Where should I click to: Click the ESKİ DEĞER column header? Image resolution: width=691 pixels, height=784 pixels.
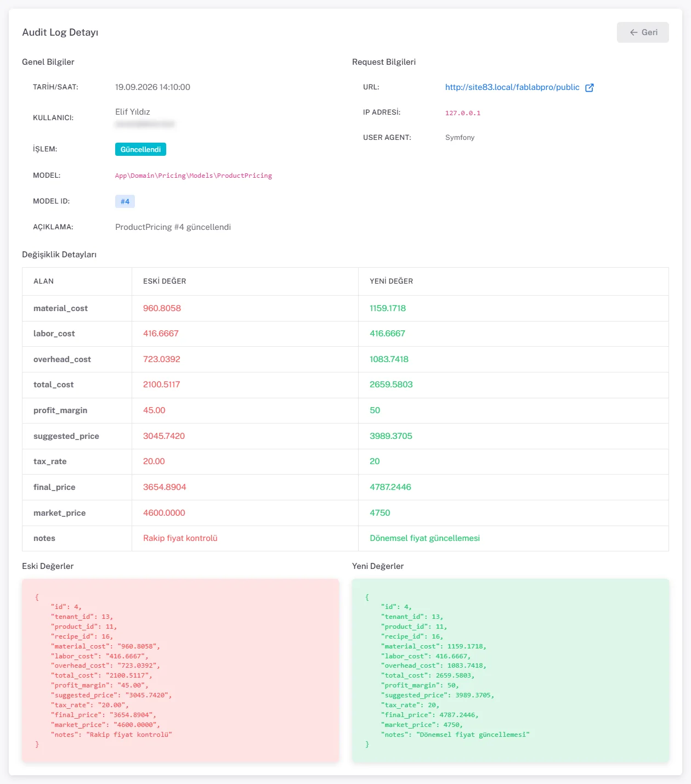165,281
